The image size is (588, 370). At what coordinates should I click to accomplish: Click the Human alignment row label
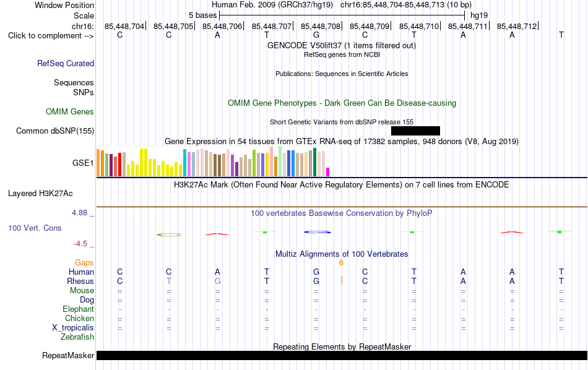point(81,272)
